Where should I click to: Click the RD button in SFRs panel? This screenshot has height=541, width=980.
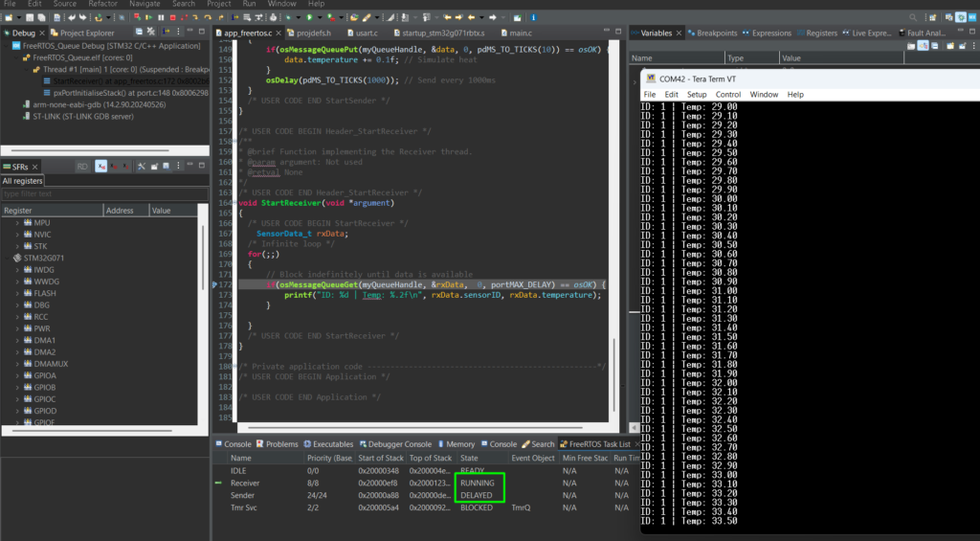click(x=82, y=167)
